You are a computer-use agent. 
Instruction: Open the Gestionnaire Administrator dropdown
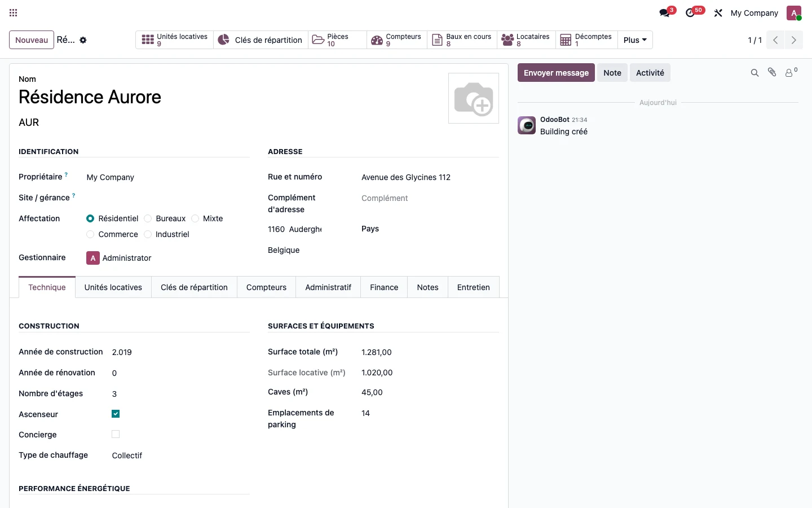tap(168, 258)
